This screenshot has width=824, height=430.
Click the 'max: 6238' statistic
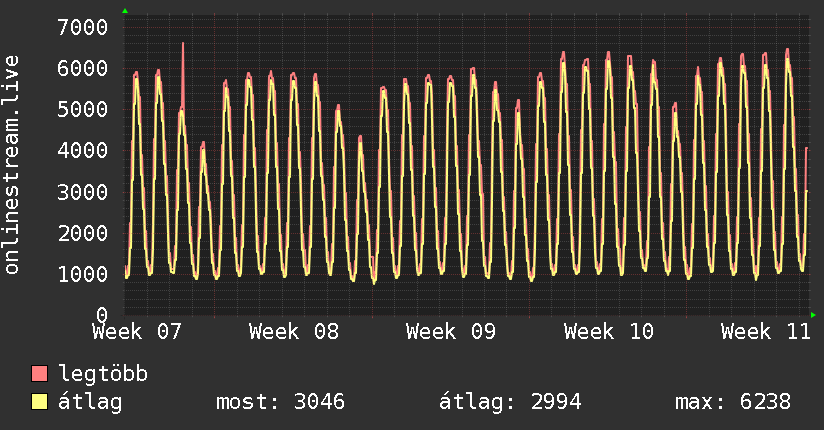click(x=733, y=402)
